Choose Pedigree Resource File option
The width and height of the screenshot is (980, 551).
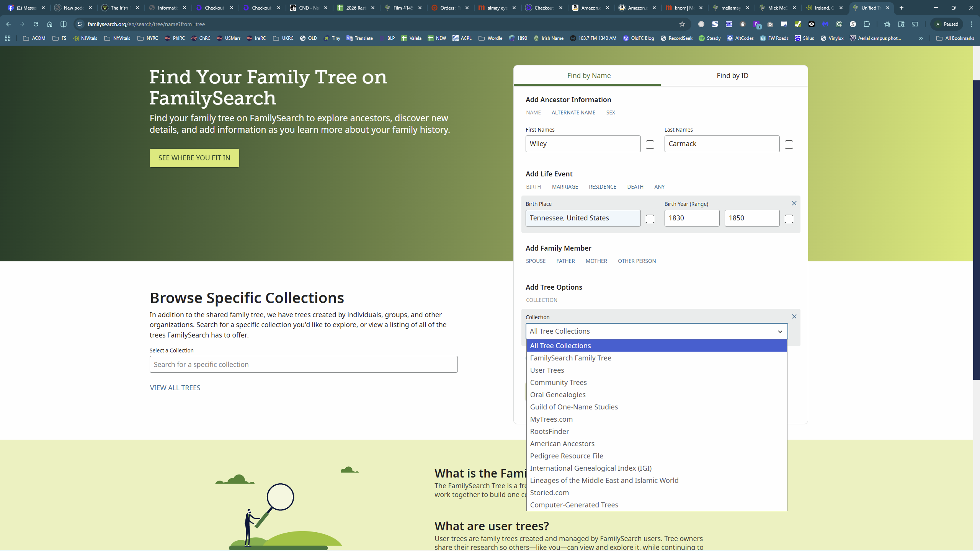point(657,456)
